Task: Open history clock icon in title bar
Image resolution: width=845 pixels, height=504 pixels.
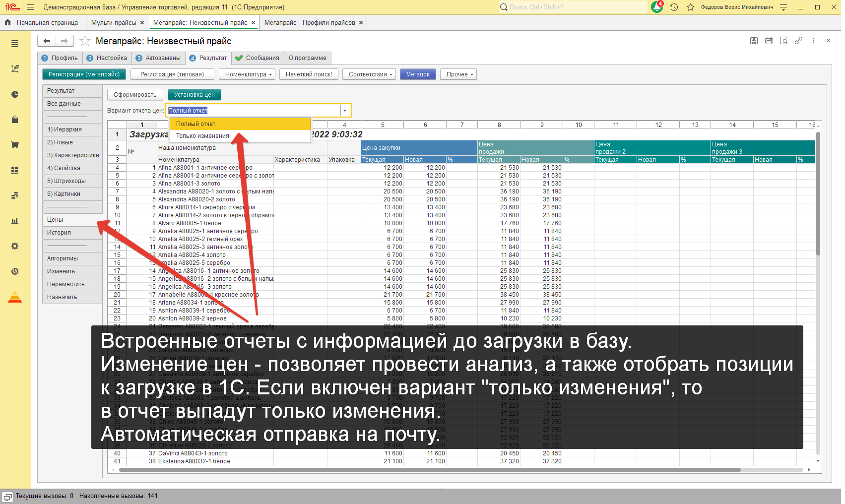Action: pyautogui.click(x=674, y=7)
